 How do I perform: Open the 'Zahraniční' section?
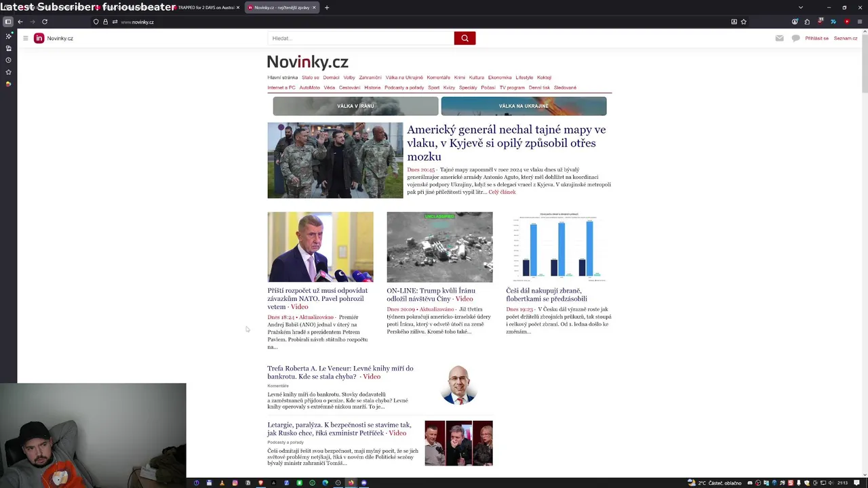point(370,77)
